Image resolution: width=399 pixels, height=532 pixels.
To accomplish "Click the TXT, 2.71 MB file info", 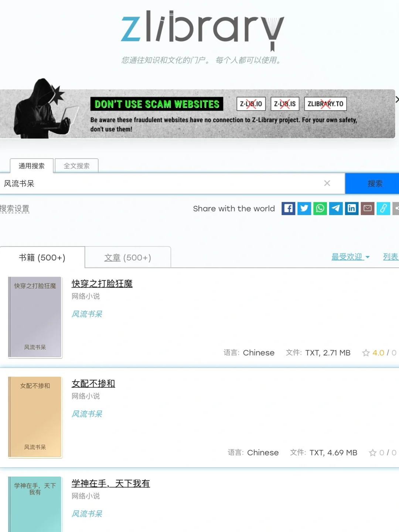I will (328, 353).
